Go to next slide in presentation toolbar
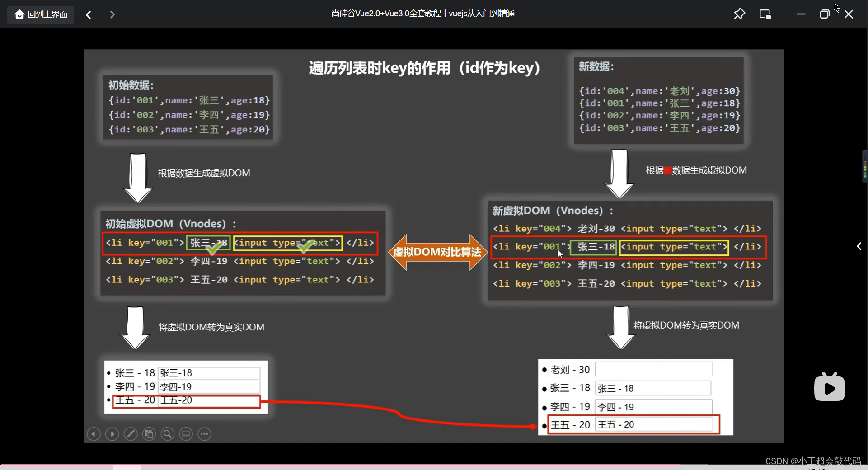 (x=112, y=434)
